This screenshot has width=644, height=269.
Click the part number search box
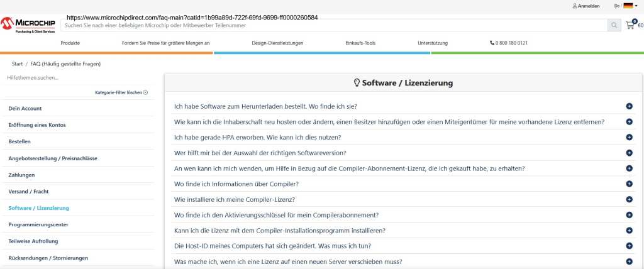click(x=333, y=25)
